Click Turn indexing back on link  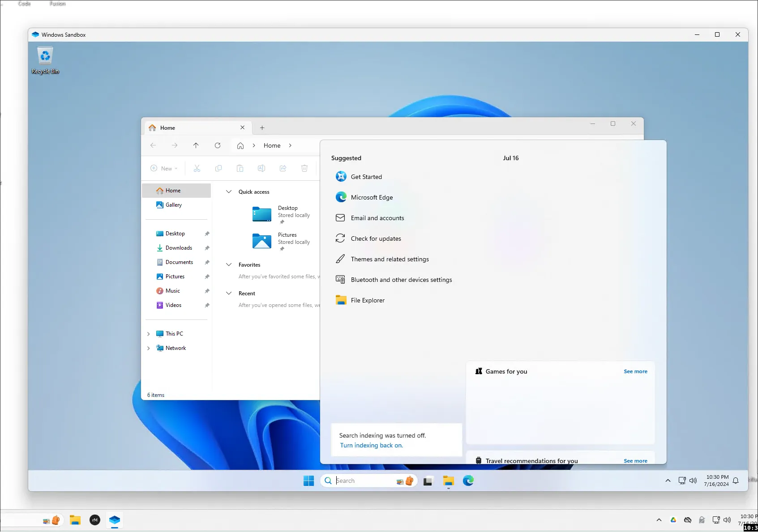tap(371, 445)
